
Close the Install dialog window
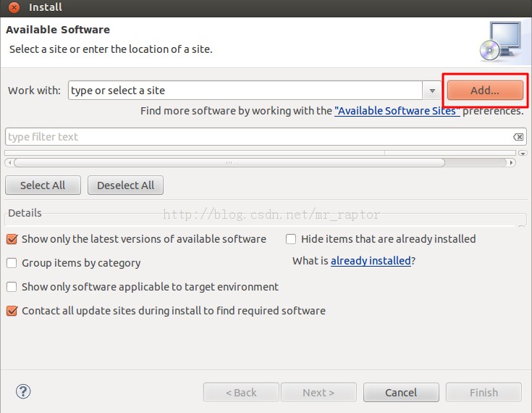pyautogui.click(x=14, y=8)
